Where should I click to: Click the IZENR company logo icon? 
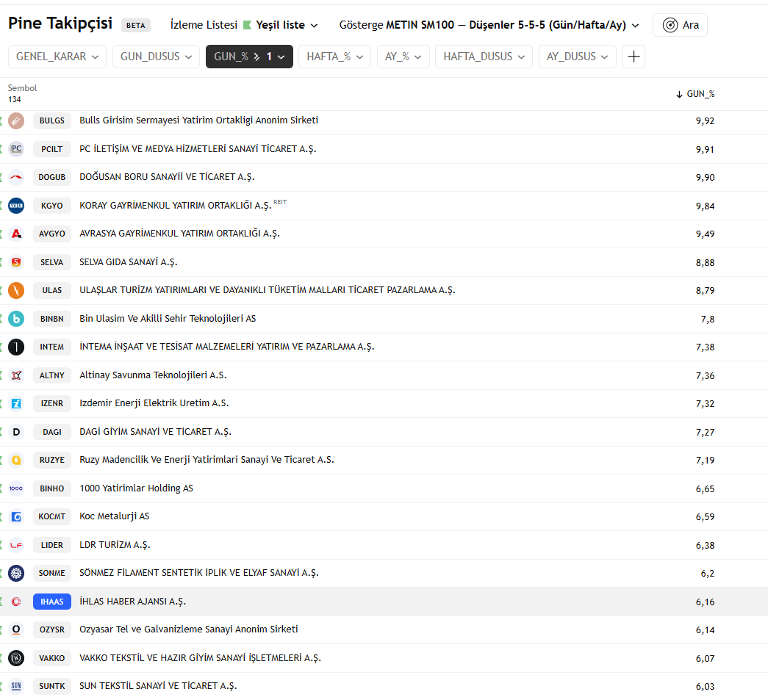click(16, 403)
